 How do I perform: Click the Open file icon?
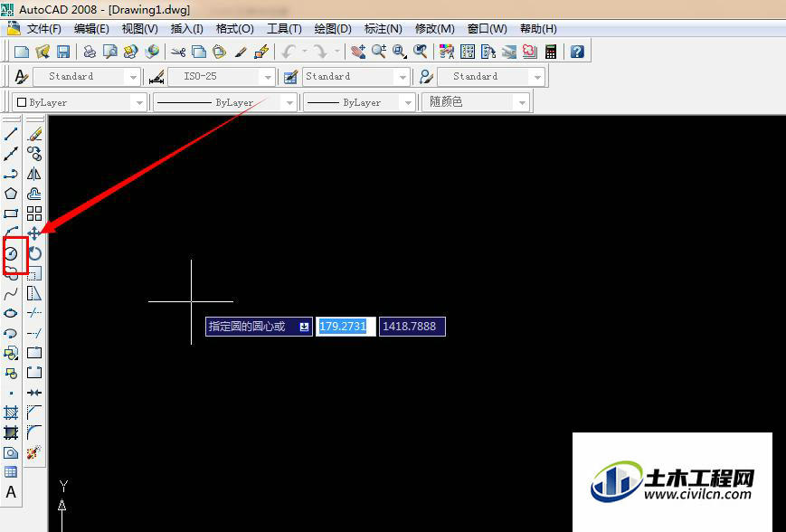[43, 52]
